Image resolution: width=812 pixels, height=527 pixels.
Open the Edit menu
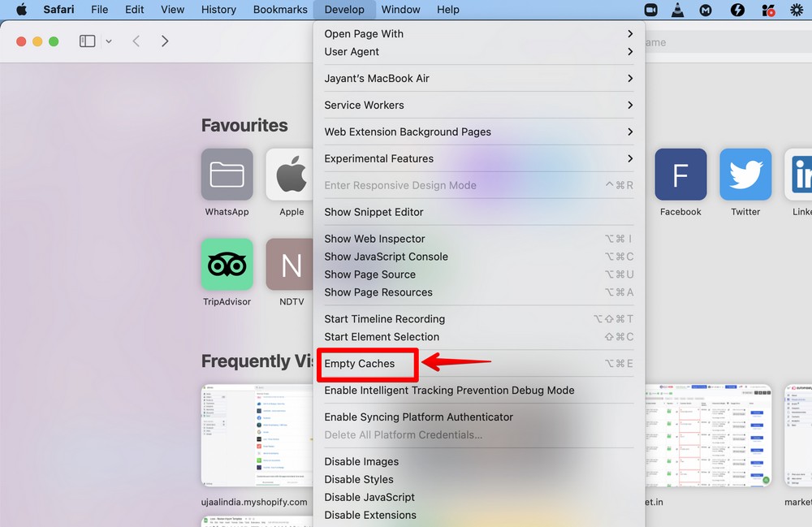tap(134, 9)
